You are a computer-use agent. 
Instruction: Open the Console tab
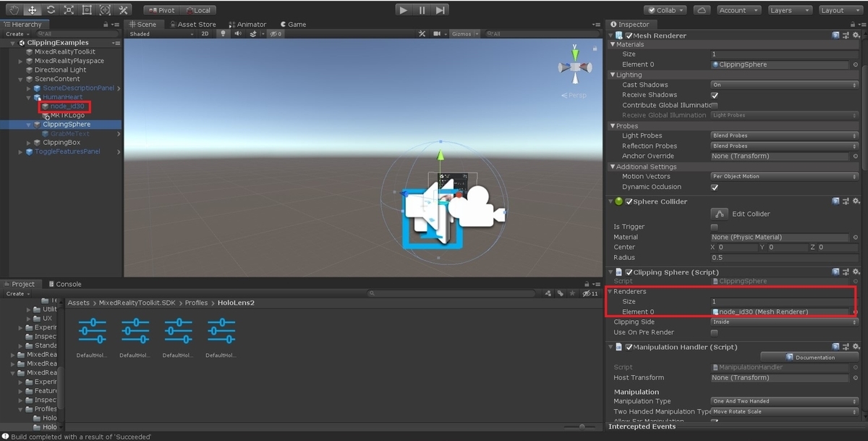pyautogui.click(x=64, y=284)
